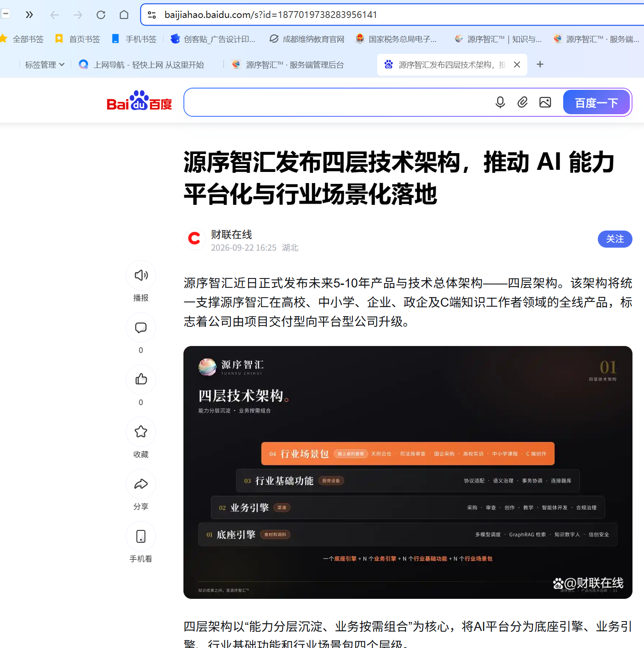Open site information icon in address bar
This screenshot has width=644, height=648.
152,15
